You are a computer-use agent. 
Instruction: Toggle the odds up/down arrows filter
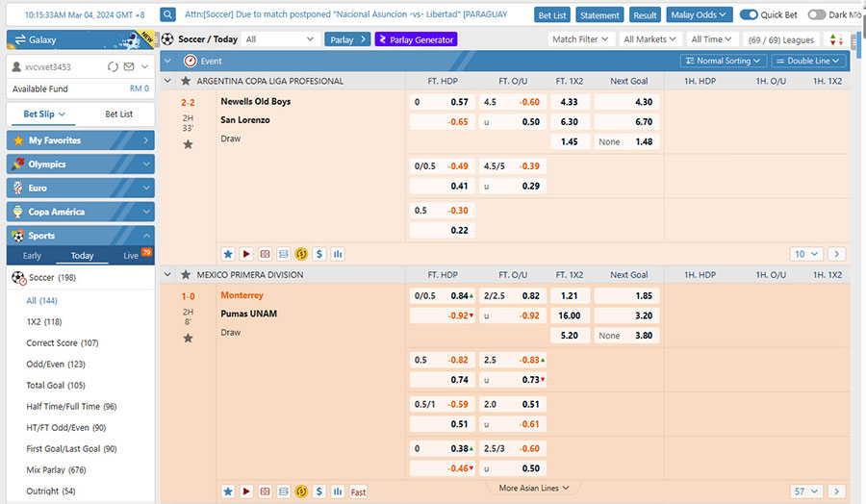[835, 39]
